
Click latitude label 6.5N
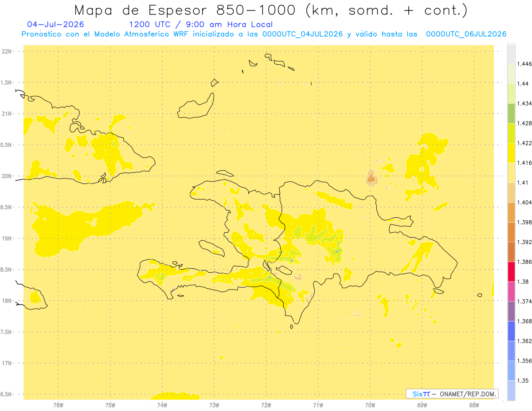point(6,394)
